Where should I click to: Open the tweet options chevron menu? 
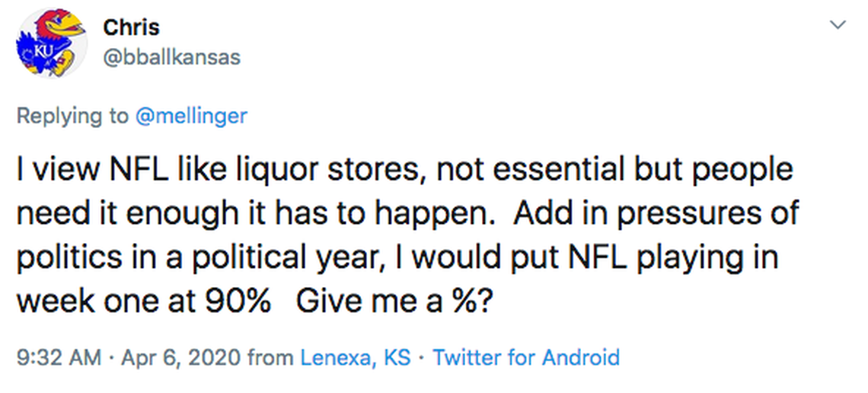(838, 25)
